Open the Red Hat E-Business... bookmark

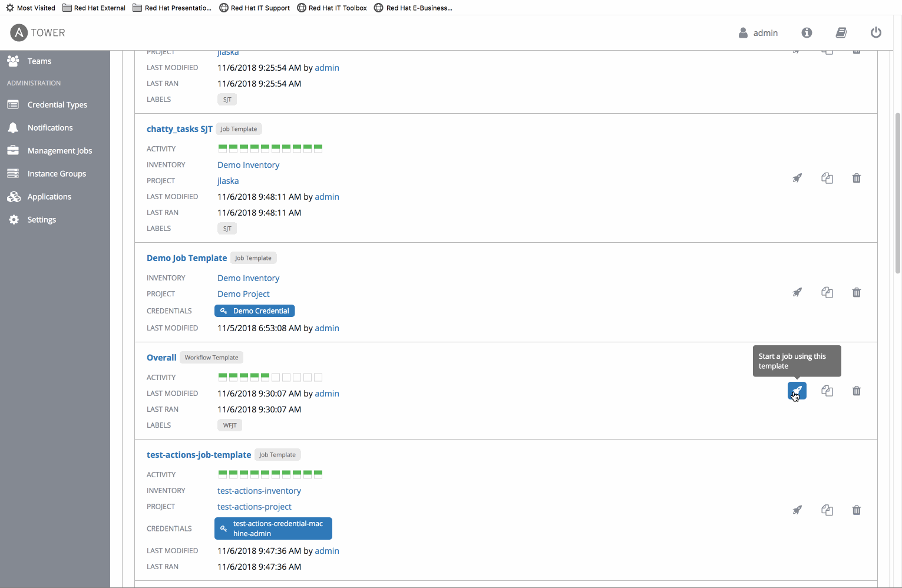coord(414,8)
